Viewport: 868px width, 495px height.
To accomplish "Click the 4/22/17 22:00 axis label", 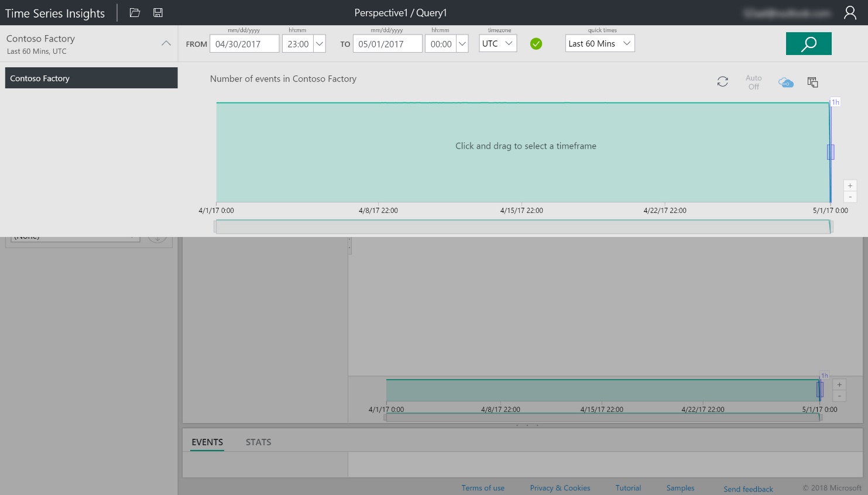I will click(x=665, y=211).
